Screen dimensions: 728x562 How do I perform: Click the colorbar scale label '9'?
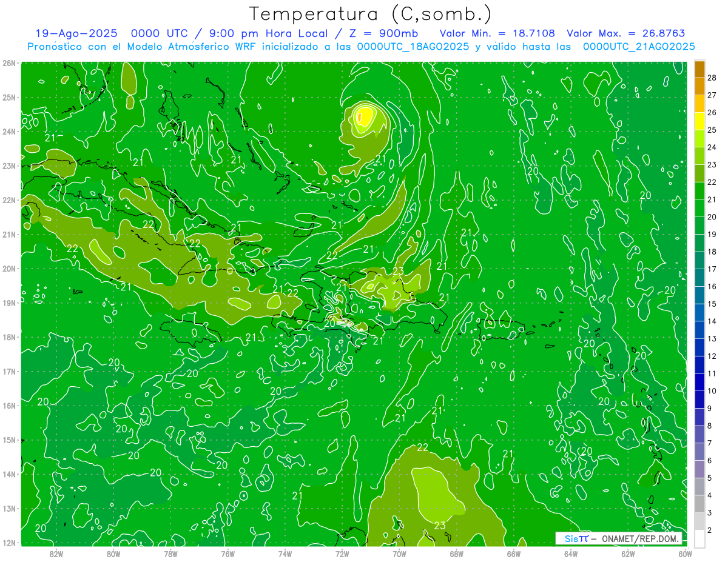tap(710, 409)
